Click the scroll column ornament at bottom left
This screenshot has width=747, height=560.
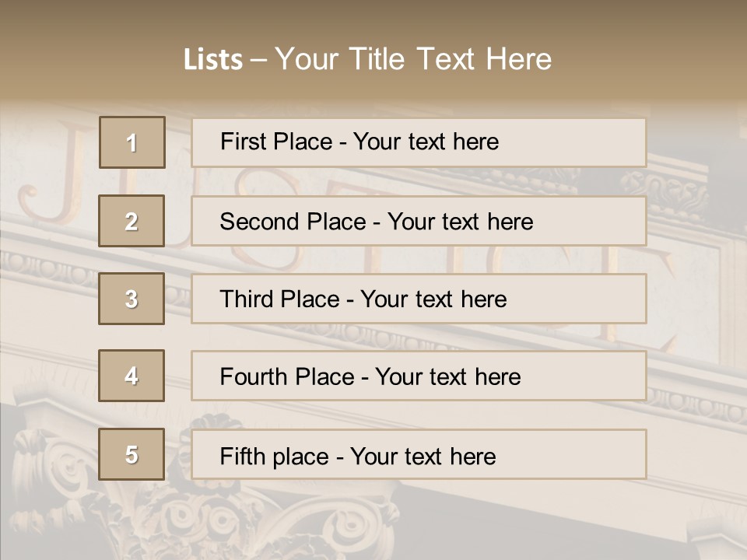click(54, 459)
